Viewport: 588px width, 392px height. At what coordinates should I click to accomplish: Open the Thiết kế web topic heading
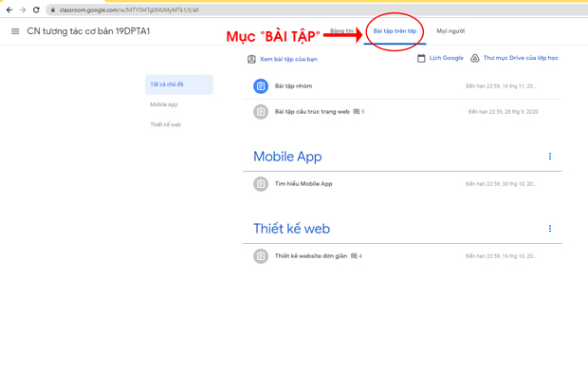point(292,229)
